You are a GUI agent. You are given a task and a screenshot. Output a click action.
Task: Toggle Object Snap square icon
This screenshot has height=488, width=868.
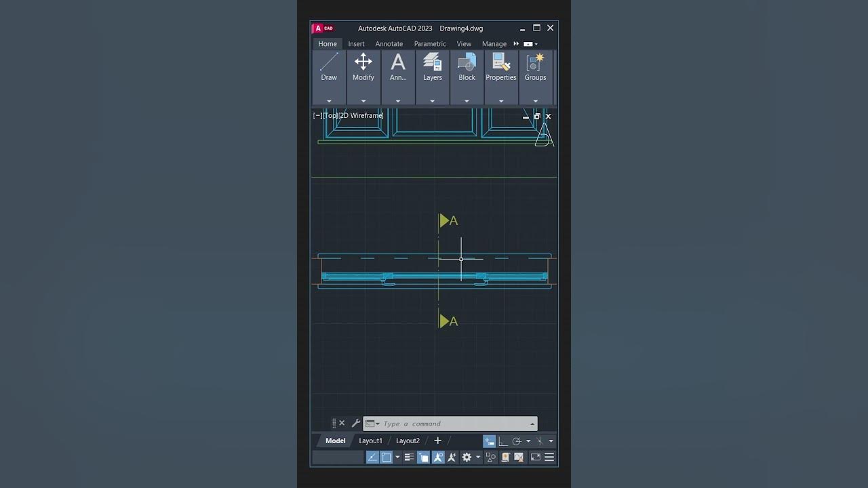(386, 457)
